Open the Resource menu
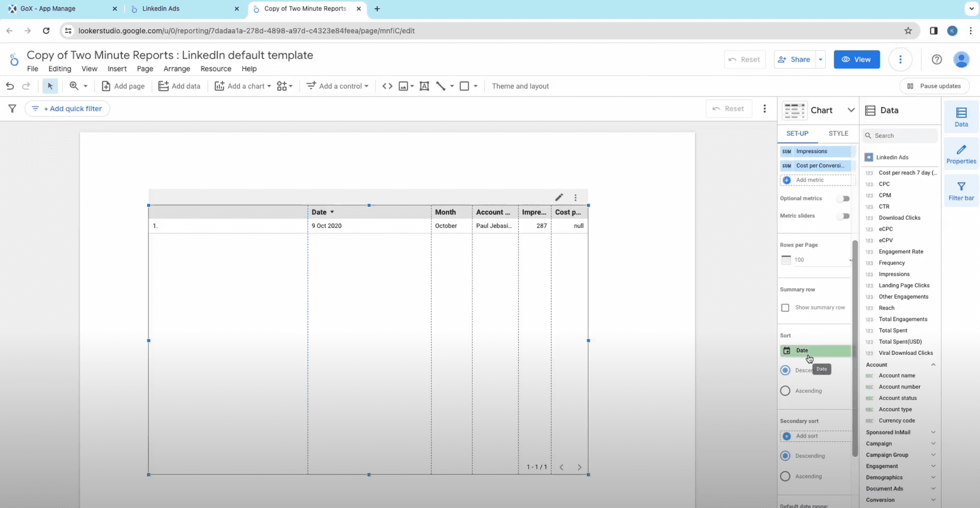Viewport: 980px width, 508px height. pyautogui.click(x=216, y=69)
